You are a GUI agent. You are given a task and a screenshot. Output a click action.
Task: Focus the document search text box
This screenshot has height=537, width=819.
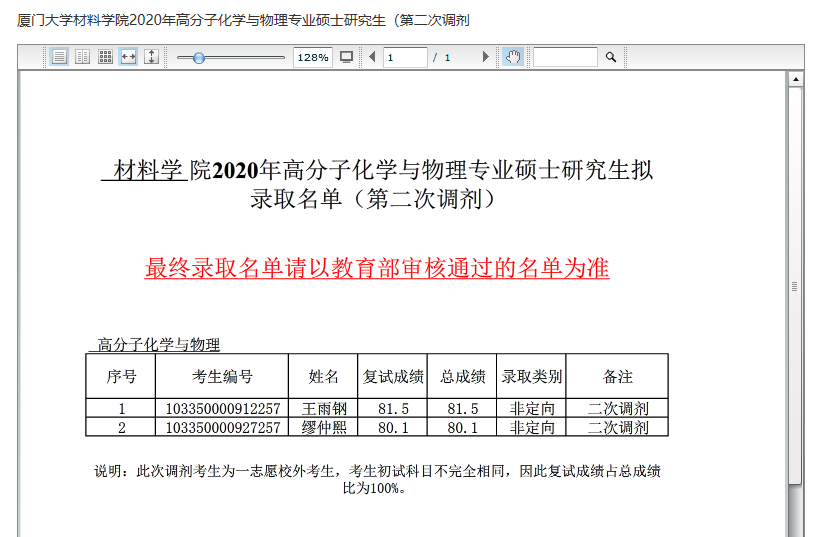click(565, 58)
